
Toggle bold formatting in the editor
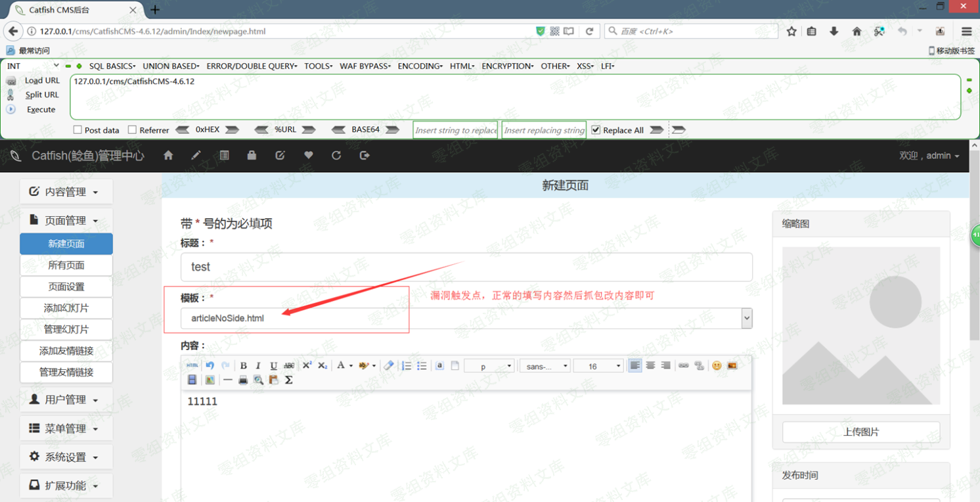pos(243,366)
